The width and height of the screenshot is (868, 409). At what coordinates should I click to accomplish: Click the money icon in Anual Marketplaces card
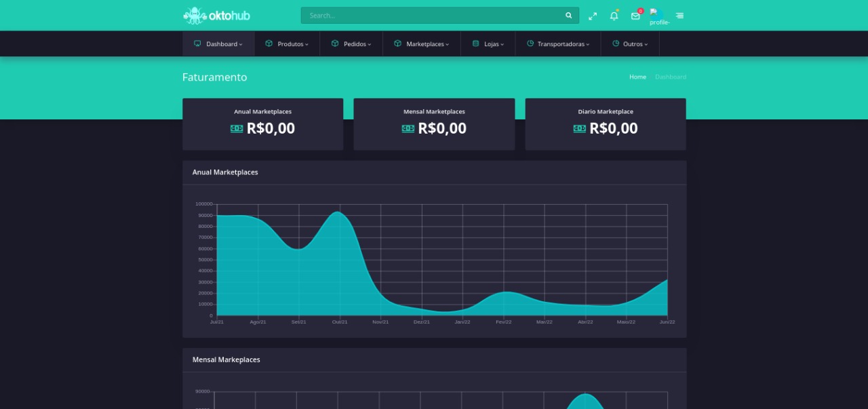click(237, 128)
